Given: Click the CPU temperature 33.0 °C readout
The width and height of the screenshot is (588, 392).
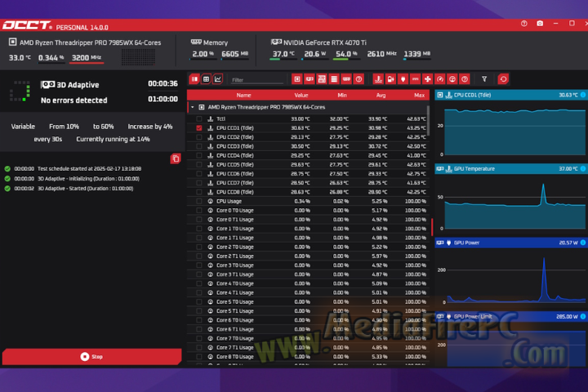Looking at the screenshot, I should pyautogui.click(x=20, y=58).
